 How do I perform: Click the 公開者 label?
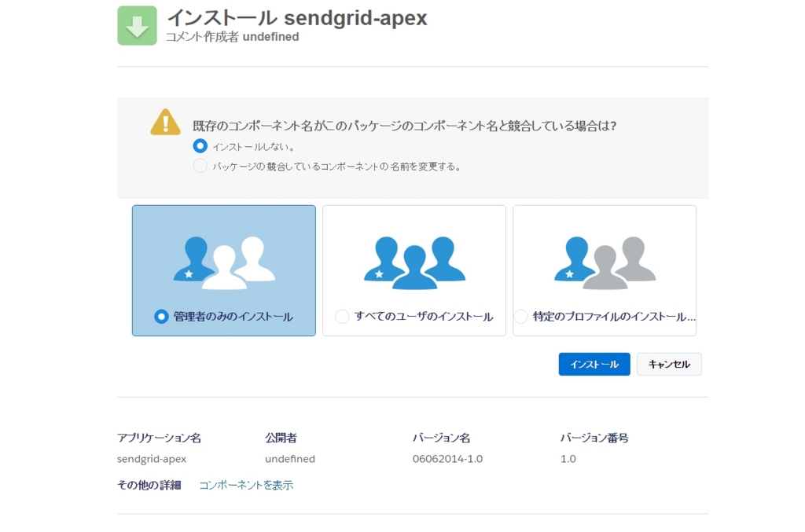[281, 438]
